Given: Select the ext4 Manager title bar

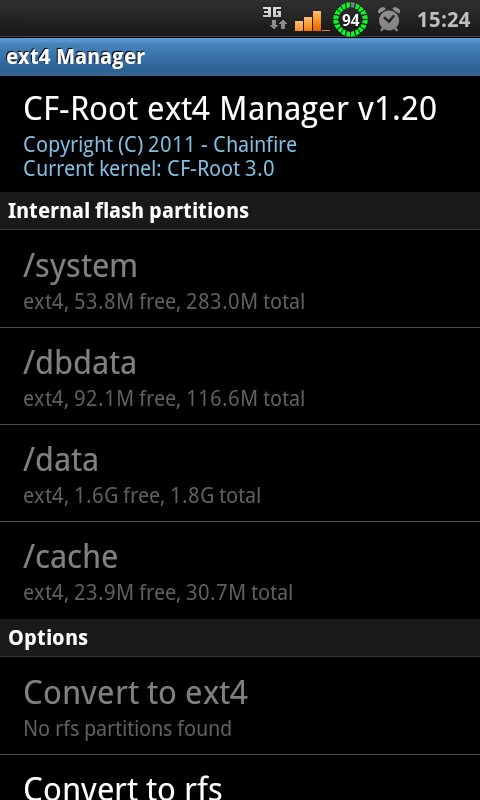Looking at the screenshot, I should pos(240,57).
